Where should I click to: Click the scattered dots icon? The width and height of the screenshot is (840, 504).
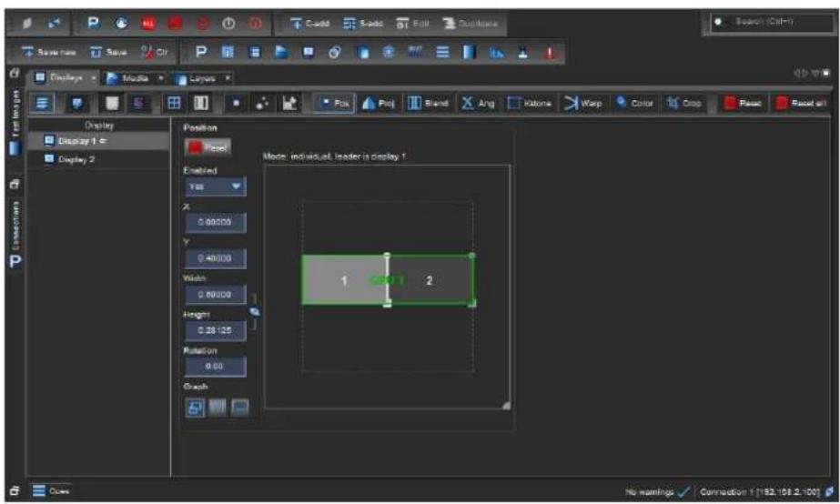(262, 104)
